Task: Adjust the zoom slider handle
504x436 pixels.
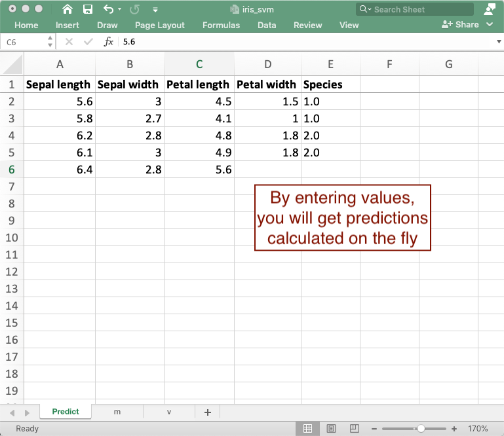Action: click(420, 429)
